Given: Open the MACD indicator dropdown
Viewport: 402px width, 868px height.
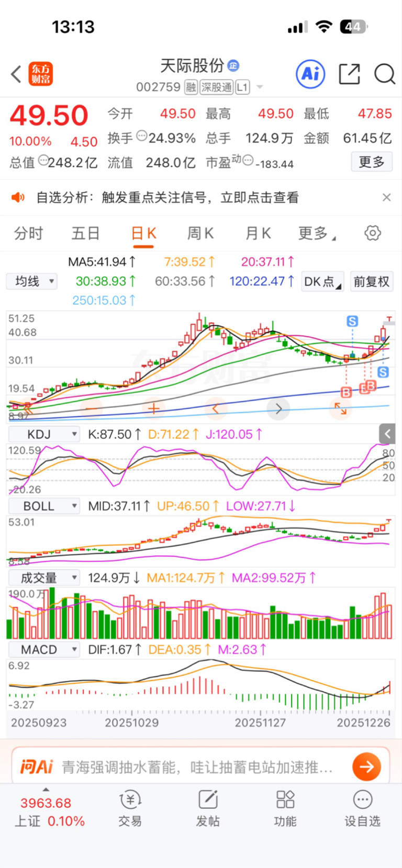Looking at the screenshot, I should click(x=44, y=649).
